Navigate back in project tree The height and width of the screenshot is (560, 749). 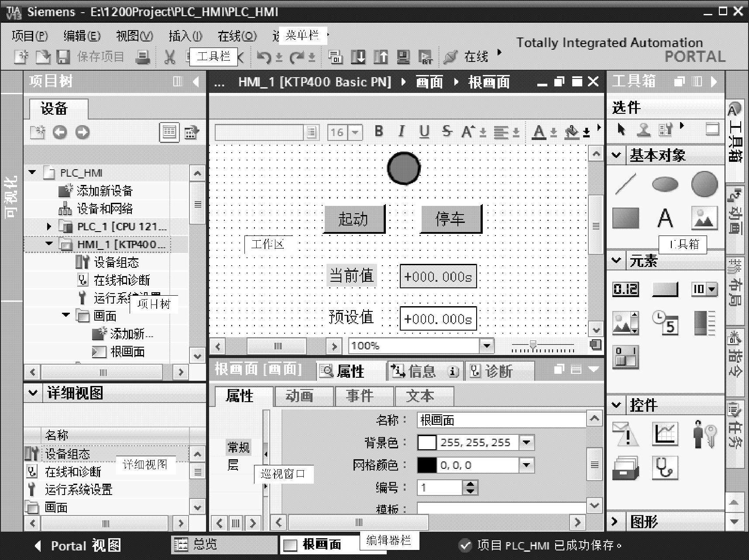[x=60, y=132]
